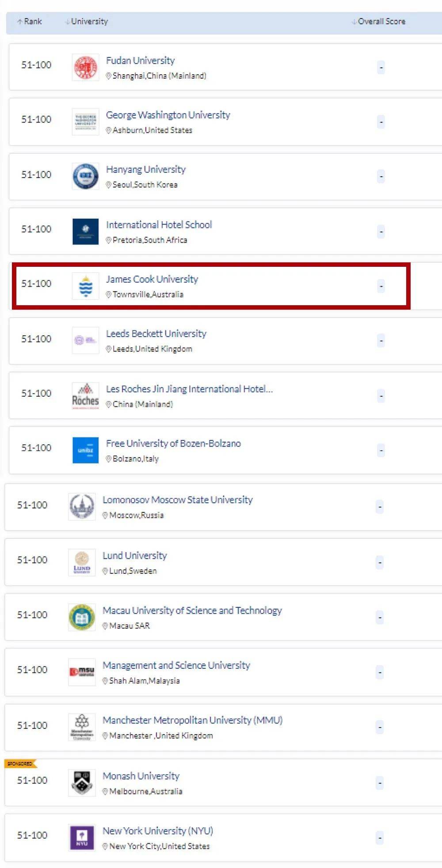This screenshot has height=868, width=442.
Task: Click the Monash University crest logo
Action: pyautogui.click(x=82, y=782)
